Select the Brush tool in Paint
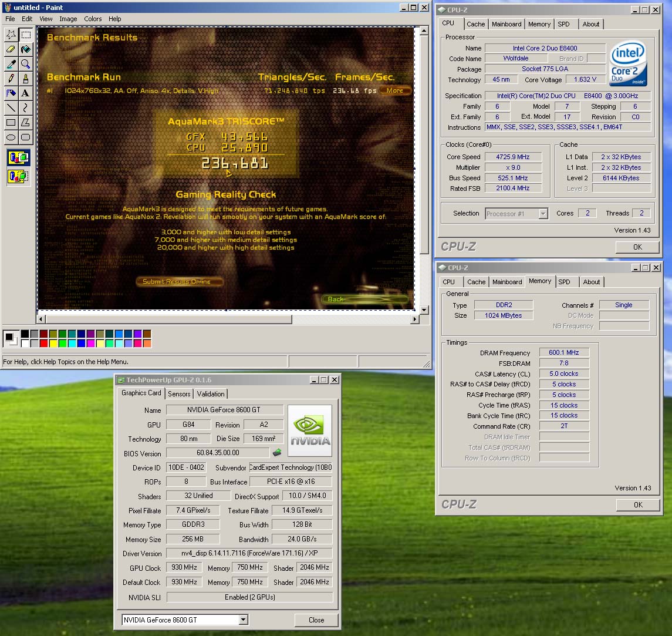Image resolution: width=672 pixels, height=636 pixels. [26, 79]
